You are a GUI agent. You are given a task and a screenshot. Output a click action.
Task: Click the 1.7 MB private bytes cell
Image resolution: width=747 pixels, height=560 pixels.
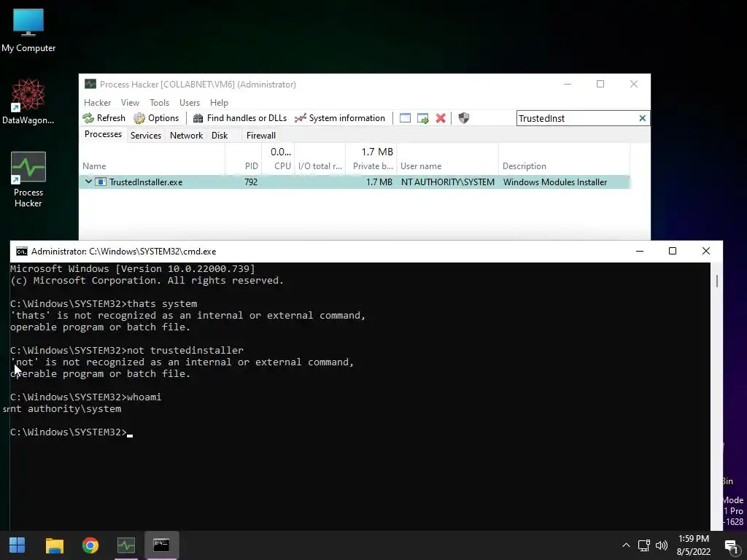pyautogui.click(x=379, y=182)
